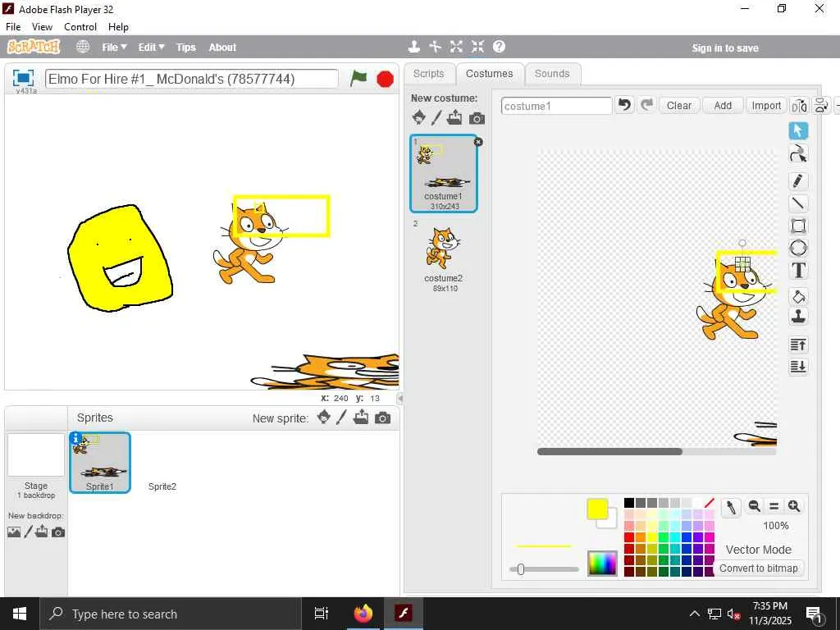
Task: Activate the Text tool
Action: [x=798, y=271]
